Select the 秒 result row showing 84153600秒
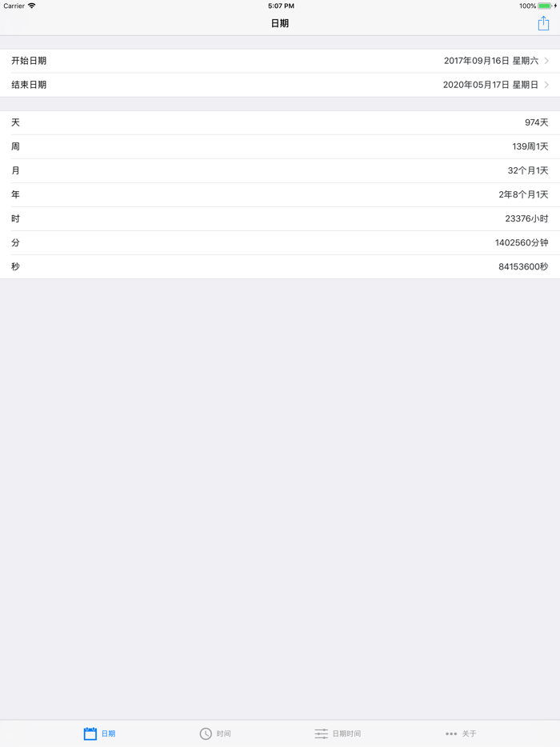The image size is (560, 747). coord(280,266)
